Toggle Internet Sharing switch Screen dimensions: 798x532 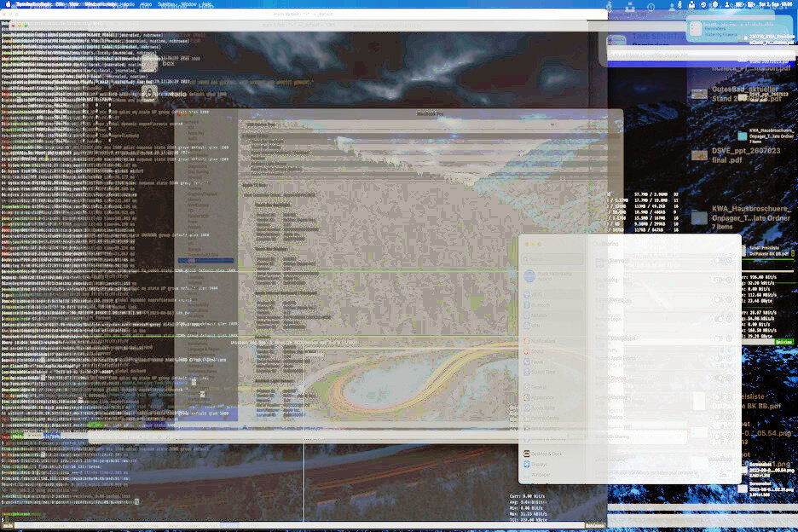718,379
